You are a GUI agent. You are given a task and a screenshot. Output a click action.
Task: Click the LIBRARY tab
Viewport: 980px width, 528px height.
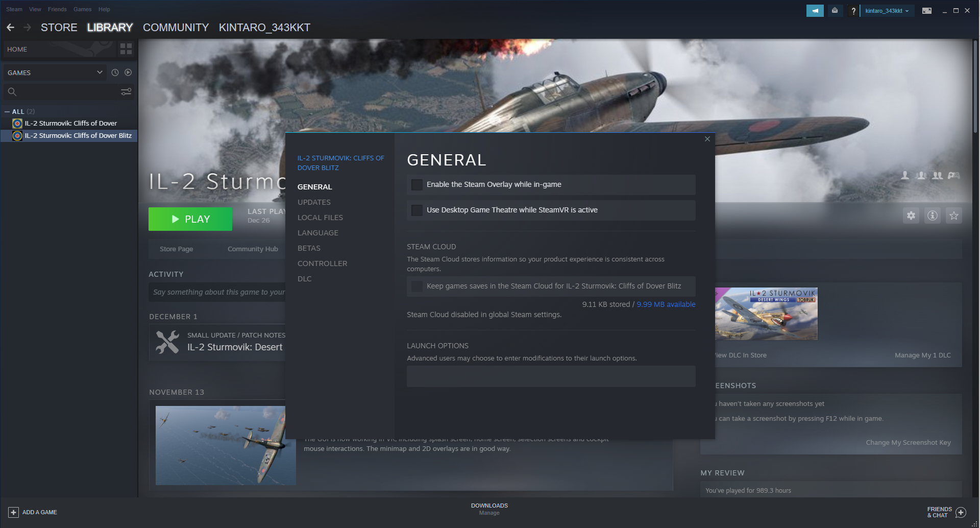click(x=110, y=28)
